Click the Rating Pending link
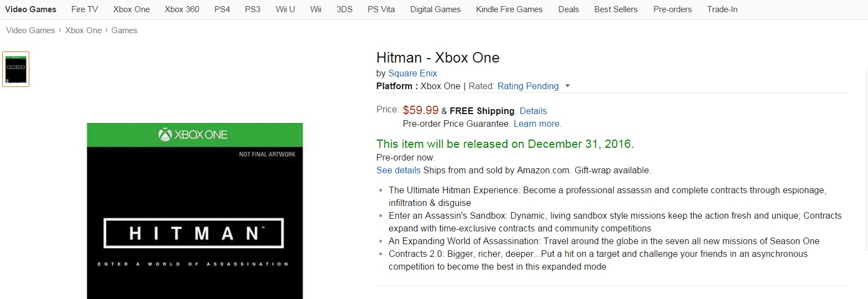Screen dimensions: 868x299 [527, 86]
